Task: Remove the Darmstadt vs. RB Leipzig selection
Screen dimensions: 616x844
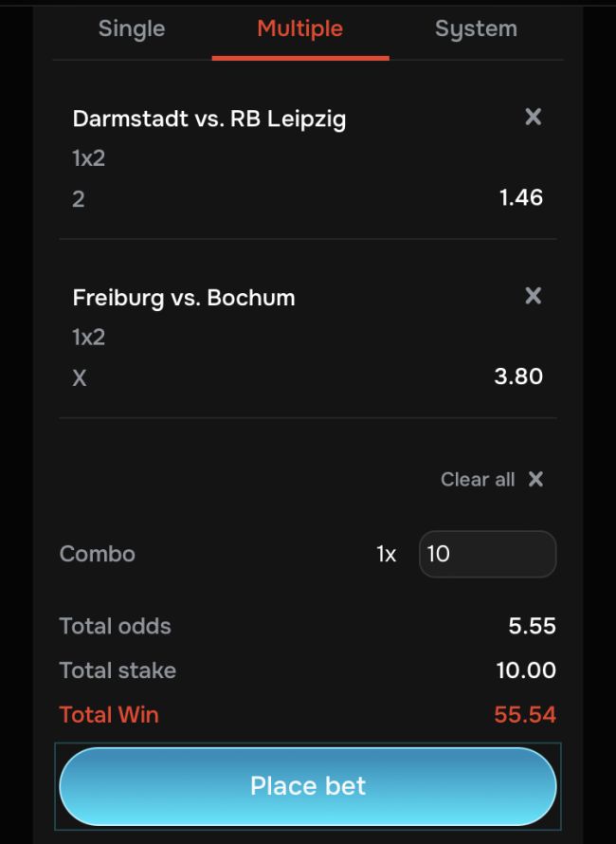Action: click(x=534, y=117)
